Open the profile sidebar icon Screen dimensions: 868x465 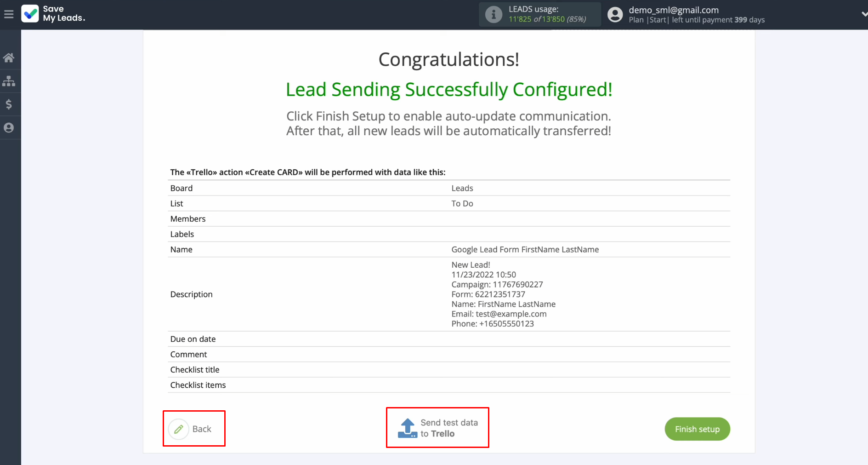pos(9,128)
